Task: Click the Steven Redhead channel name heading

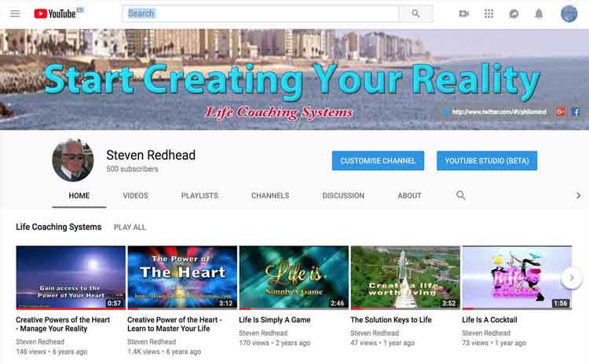Action: point(151,155)
